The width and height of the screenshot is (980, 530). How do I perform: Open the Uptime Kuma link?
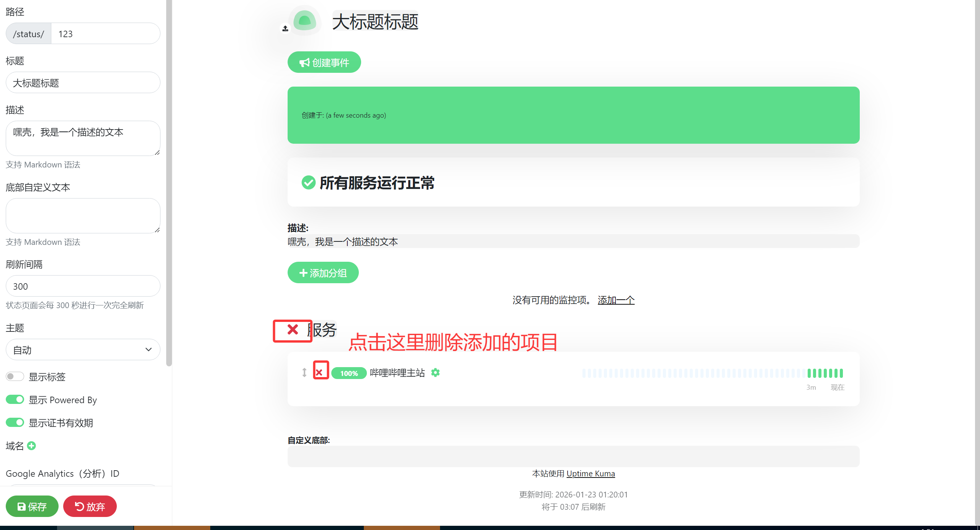coord(591,474)
